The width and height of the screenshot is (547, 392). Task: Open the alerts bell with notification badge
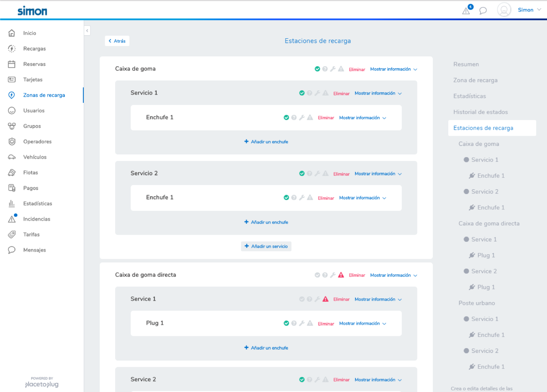(x=467, y=10)
